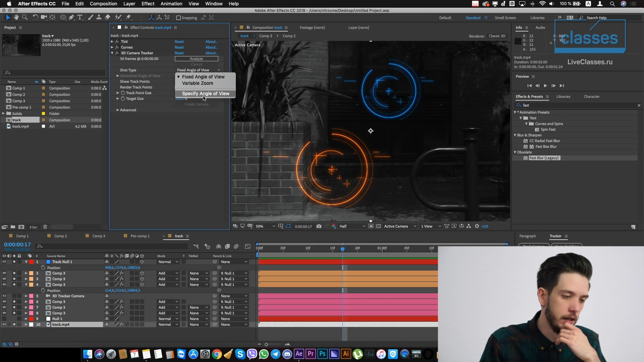Click the Hand tool icon in toolbar
Image resolution: width=644 pixels, height=362 pixels.
pyautogui.click(x=16, y=18)
